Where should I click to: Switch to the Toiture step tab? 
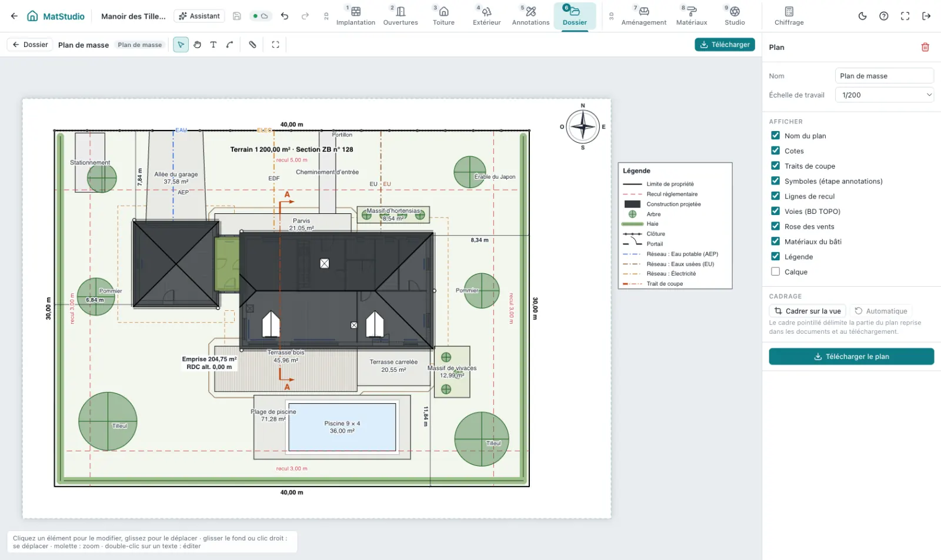443,16
